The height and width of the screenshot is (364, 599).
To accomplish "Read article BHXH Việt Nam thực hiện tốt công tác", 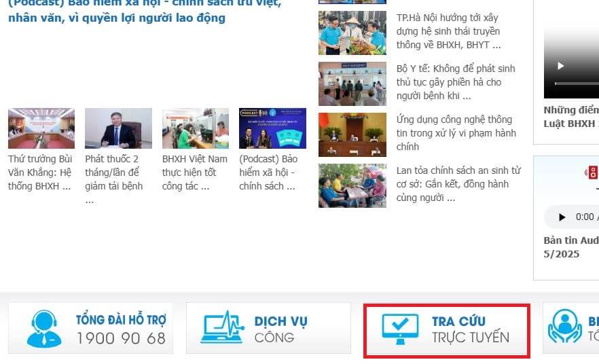I will point(194,172).
